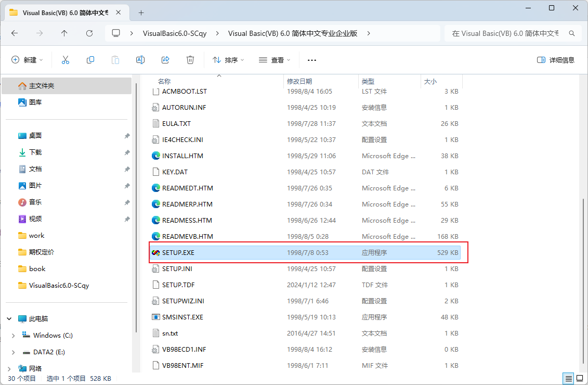Go forward with the right arrow
Viewport: 588px width, 385px height.
pyautogui.click(x=40, y=33)
